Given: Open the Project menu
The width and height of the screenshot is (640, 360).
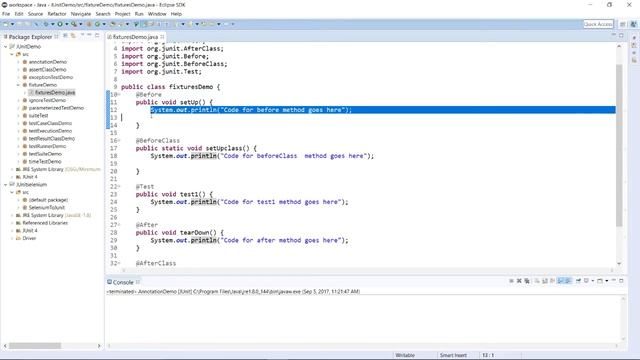Looking at the screenshot, I should (122, 14).
